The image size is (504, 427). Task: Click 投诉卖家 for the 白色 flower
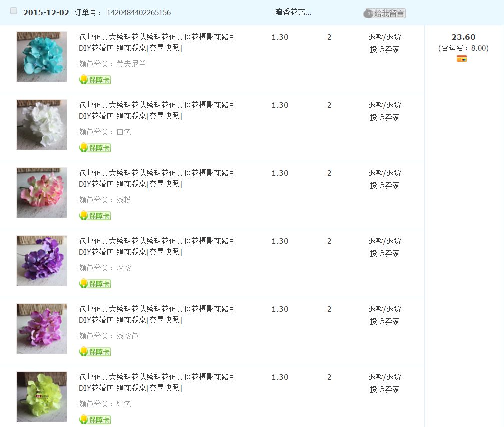coord(384,117)
